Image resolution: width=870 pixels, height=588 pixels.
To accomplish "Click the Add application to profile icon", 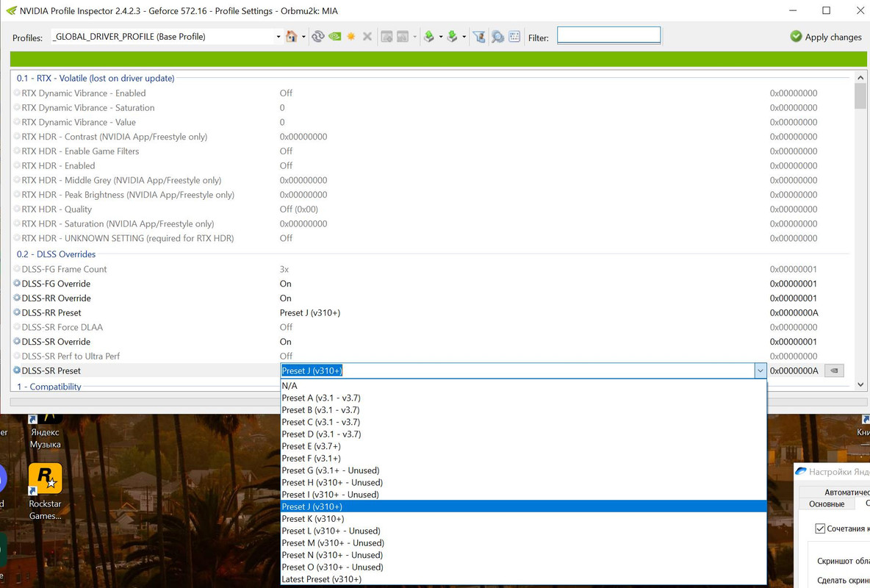I will [x=387, y=37].
